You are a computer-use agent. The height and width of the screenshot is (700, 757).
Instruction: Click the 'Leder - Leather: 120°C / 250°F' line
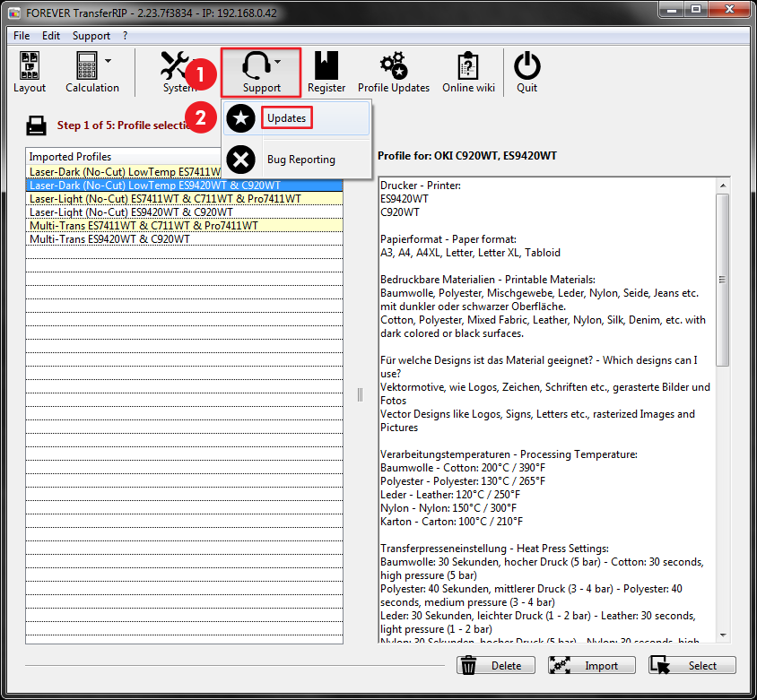(450, 495)
